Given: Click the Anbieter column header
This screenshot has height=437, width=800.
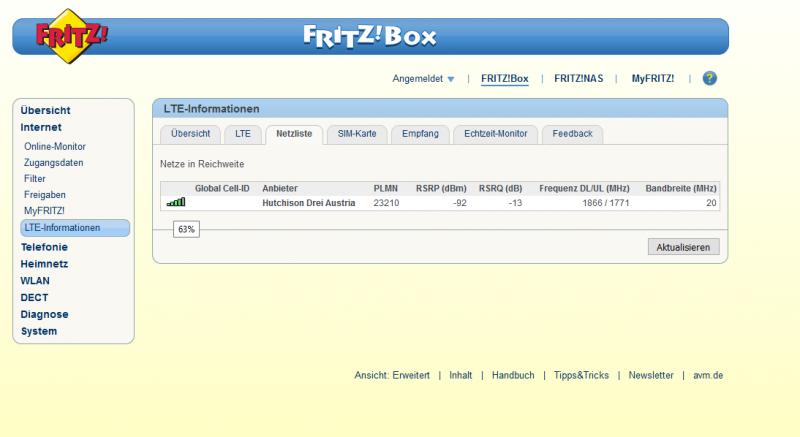Looking at the screenshot, I should coord(280,188).
